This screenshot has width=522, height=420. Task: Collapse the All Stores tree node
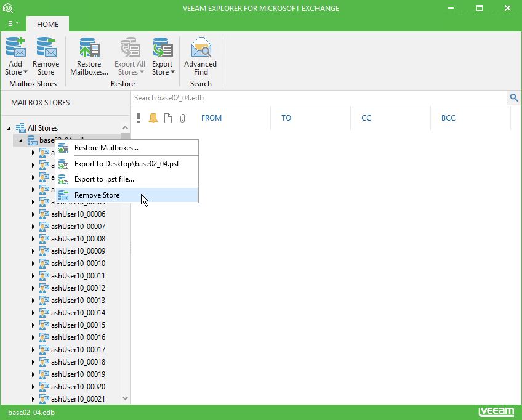coord(9,128)
